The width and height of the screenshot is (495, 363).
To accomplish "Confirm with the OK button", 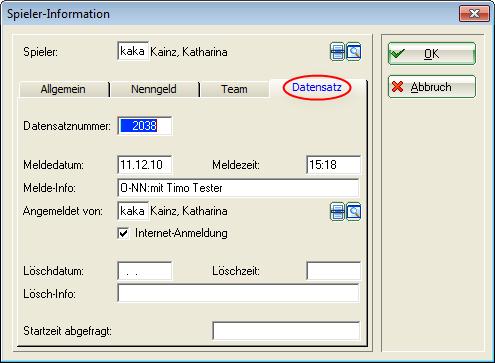I will [432, 54].
